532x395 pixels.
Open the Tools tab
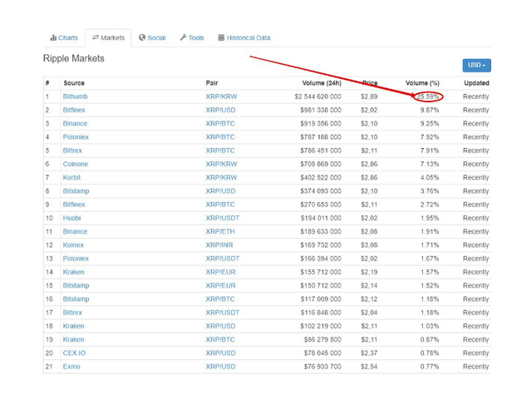[192, 37]
